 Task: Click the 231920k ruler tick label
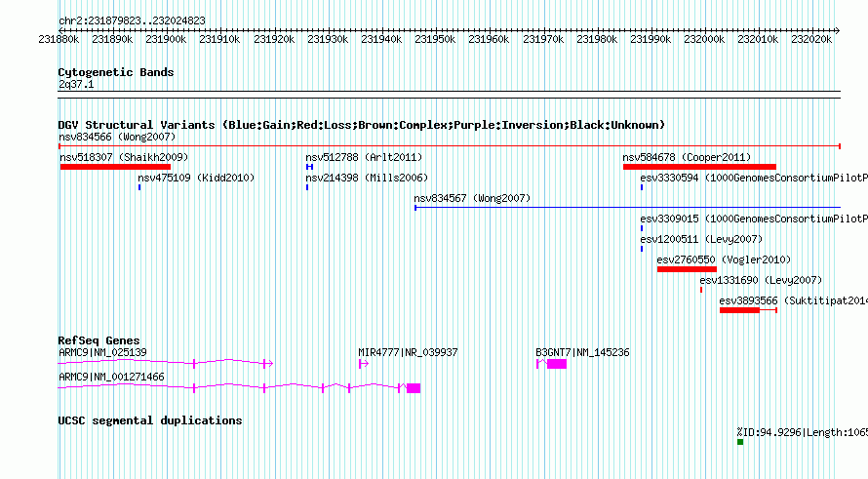click(x=274, y=39)
